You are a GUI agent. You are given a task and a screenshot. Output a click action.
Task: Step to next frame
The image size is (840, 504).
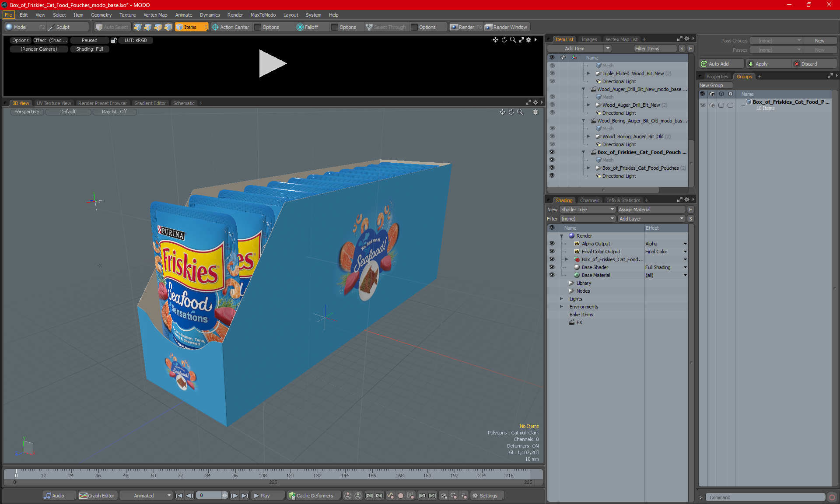(x=234, y=496)
